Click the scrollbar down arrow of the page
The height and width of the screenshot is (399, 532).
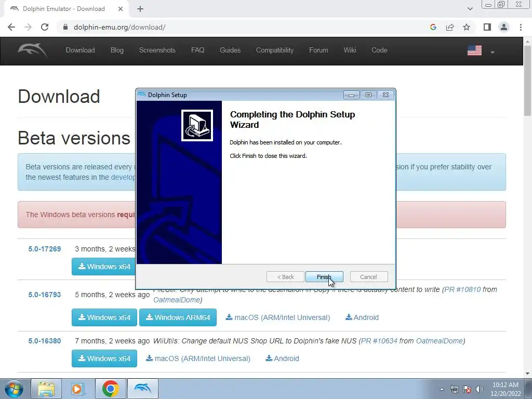click(x=527, y=374)
